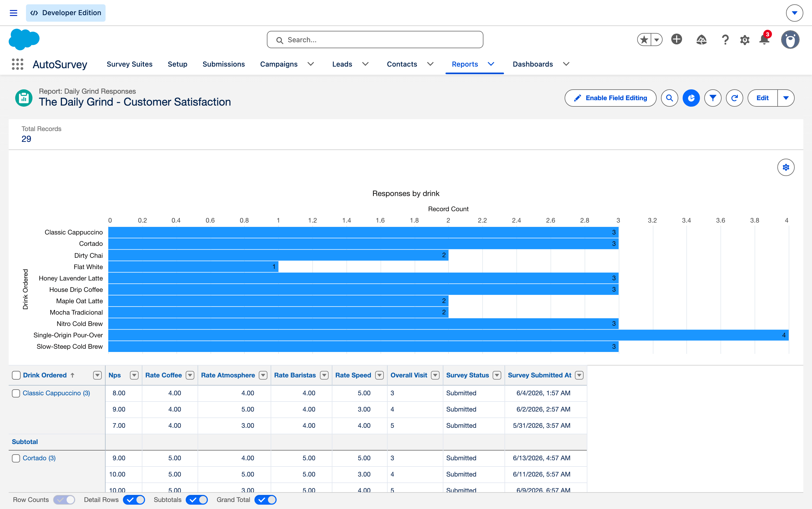Open Cortado (3) group link
The image size is (812, 509).
pyautogui.click(x=39, y=458)
